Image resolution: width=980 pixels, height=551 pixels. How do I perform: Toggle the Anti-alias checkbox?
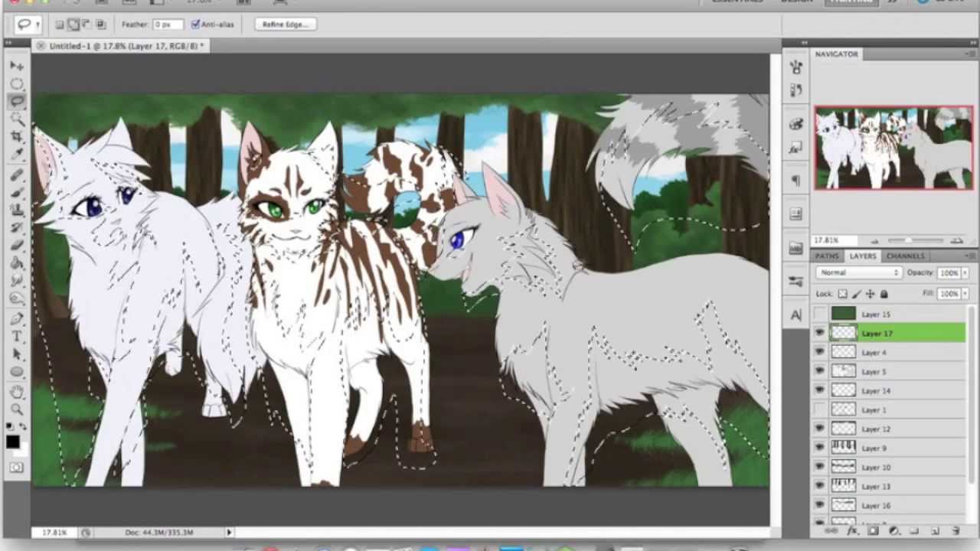[x=195, y=24]
